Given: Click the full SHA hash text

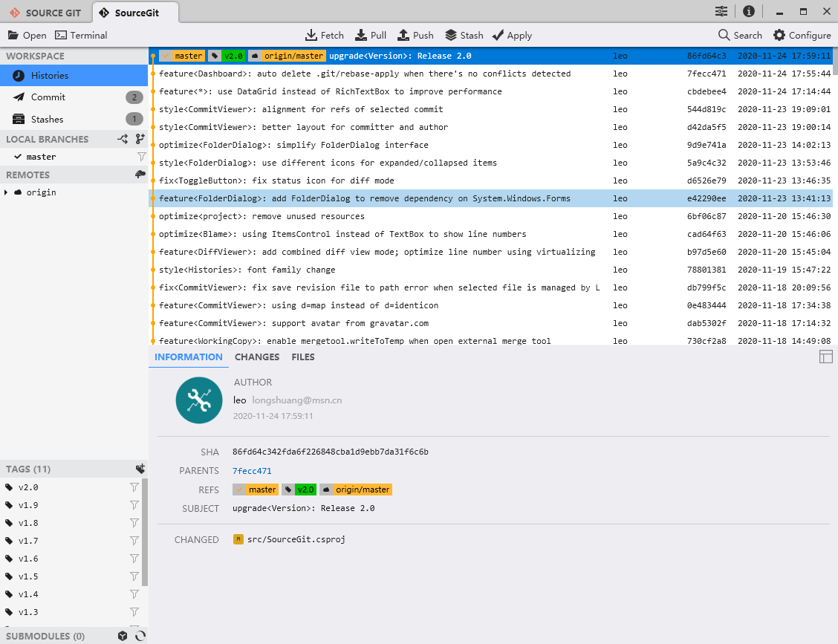Looking at the screenshot, I should click(x=331, y=452).
